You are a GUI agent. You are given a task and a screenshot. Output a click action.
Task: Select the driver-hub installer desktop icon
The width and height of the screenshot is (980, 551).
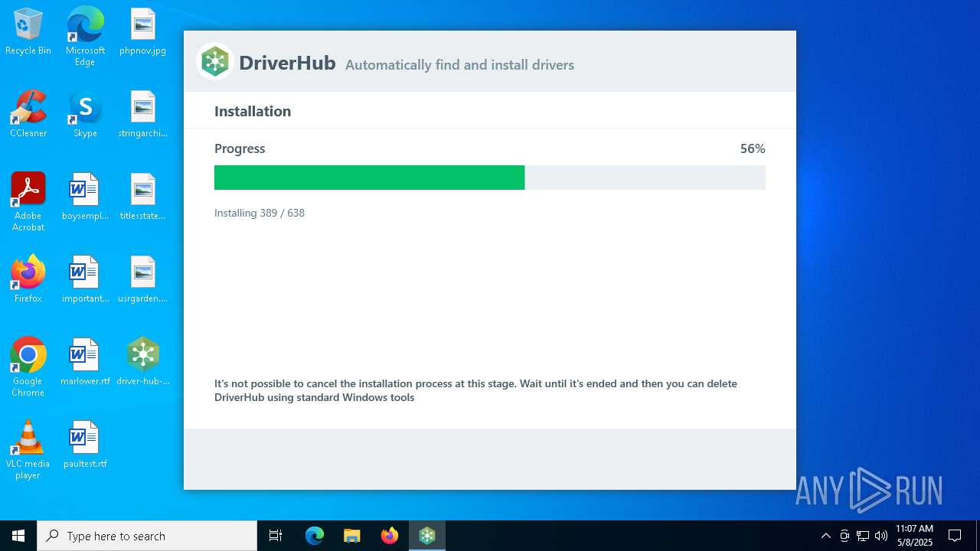point(142,363)
